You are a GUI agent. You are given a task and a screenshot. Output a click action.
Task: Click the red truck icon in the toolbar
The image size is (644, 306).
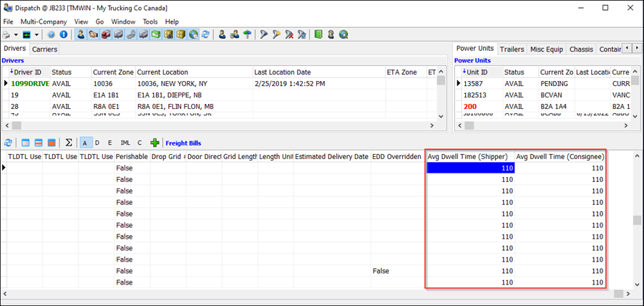point(106,34)
